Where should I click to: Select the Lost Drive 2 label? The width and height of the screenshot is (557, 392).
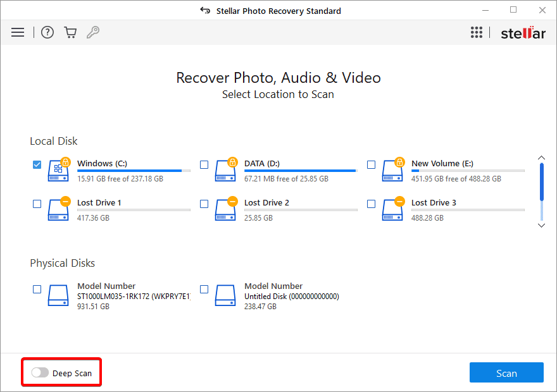(266, 202)
